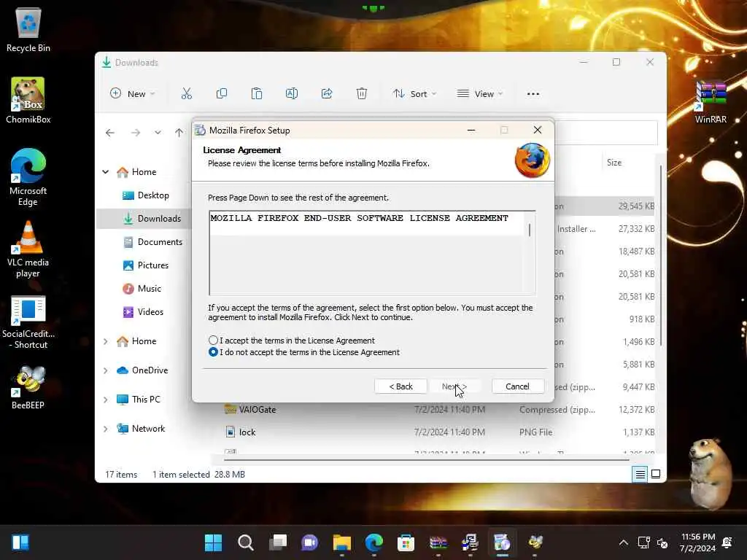Image resolution: width=747 pixels, height=560 pixels.
Task: Expand the second Home tree node
Action: (x=106, y=341)
